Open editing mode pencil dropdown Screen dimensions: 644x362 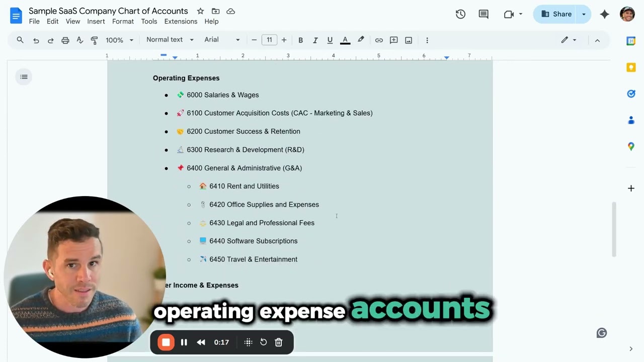click(569, 40)
